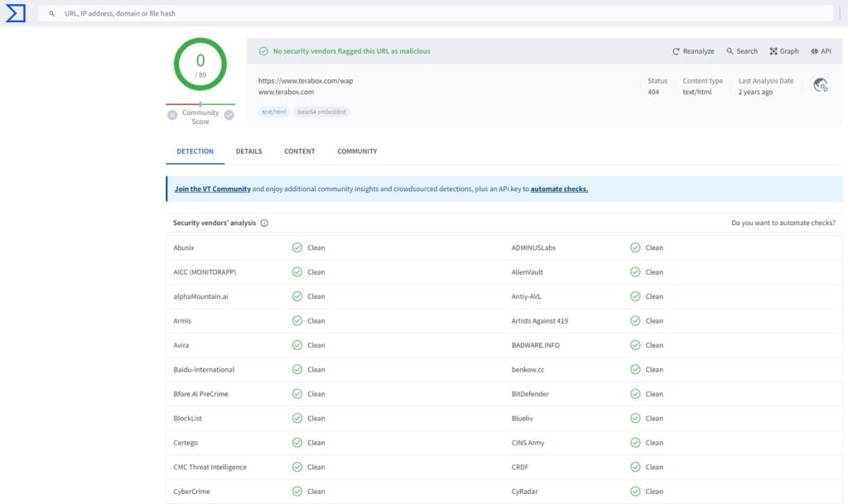Click the '2 years ago' analysis date

coord(755,93)
